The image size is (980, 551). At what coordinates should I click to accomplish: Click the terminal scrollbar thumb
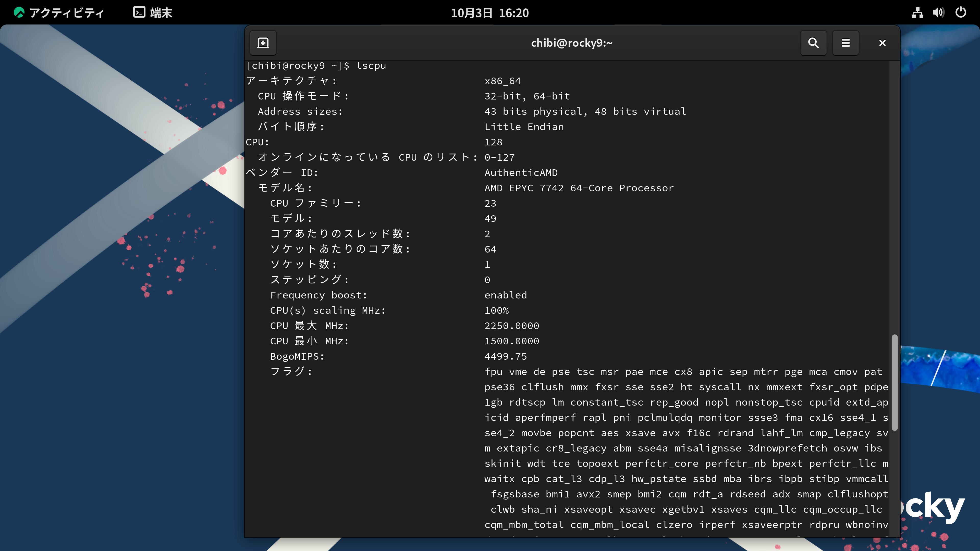pyautogui.click(x=895, y=382)
